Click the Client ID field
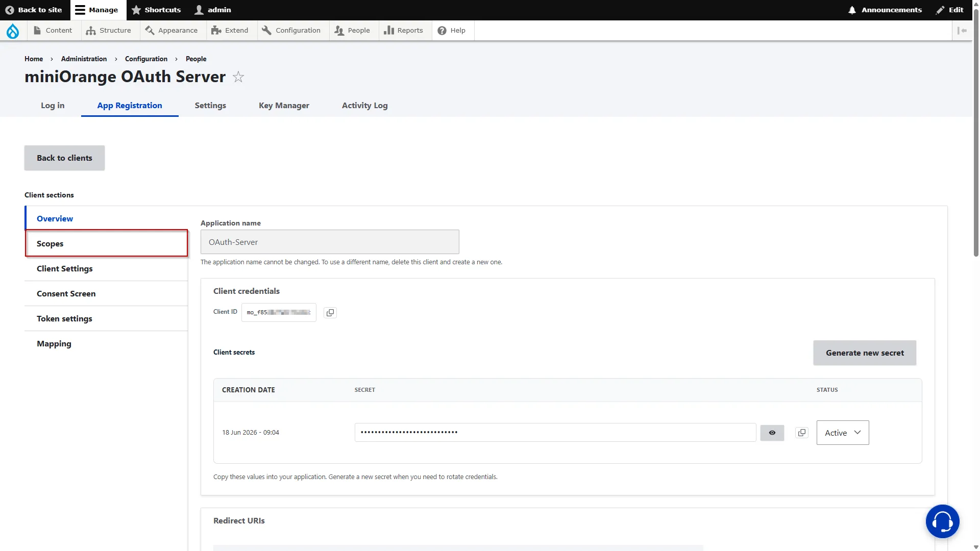This screenshot has height=551, width=980. [279, 312]
